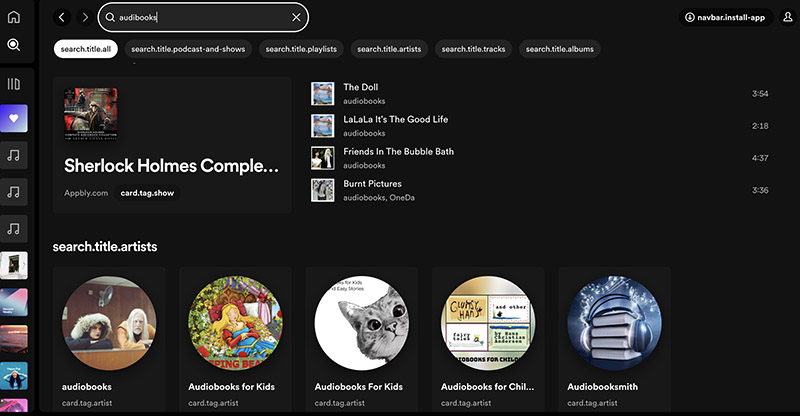
Task: Open Liked Songs heart tile
Action: click(14, 118)
